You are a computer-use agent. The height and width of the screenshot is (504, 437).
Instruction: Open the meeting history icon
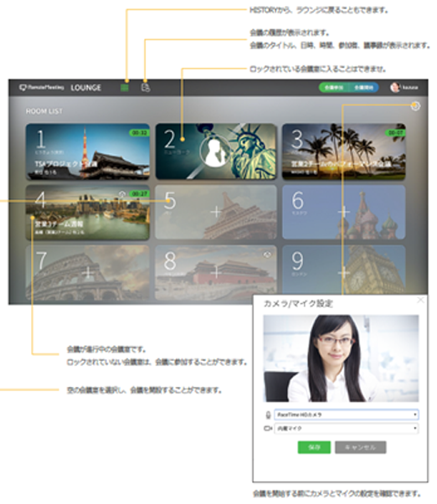click(x=146, y=87)
